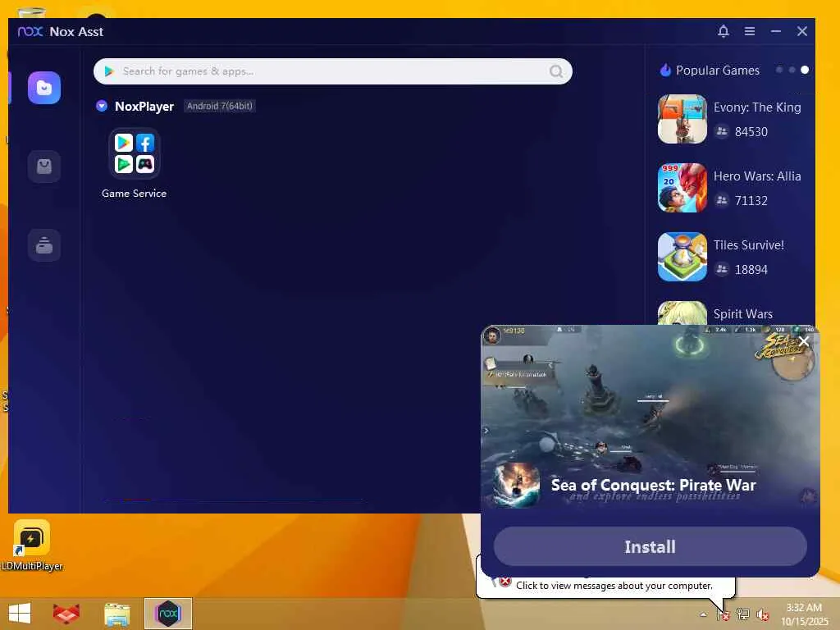Open the Nox Asst notifications bell

[x=724, y=31]
